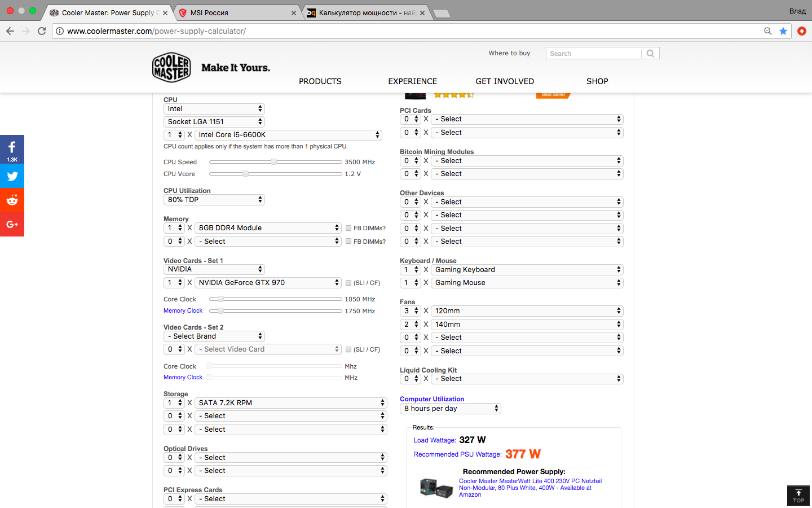The image size is (812, 508).
Task: Open the PRODUCTS menu
Action: pos(320,81)
